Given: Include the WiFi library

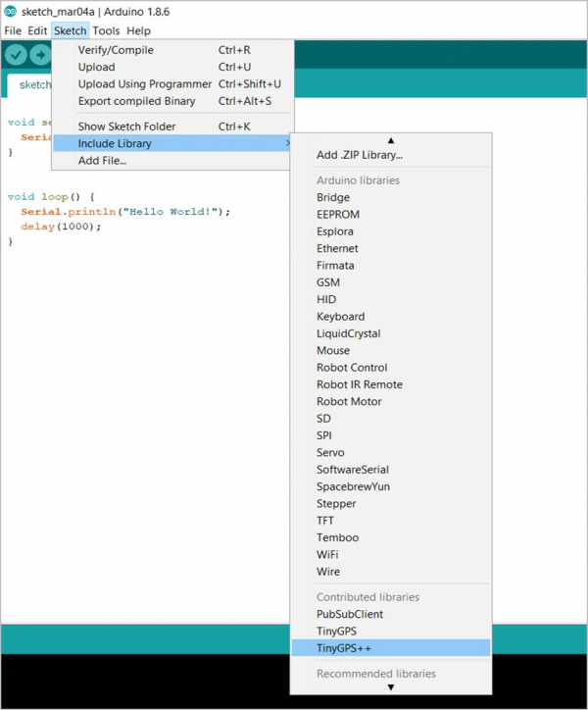Looking at the screenshot, I should [391, 554].
